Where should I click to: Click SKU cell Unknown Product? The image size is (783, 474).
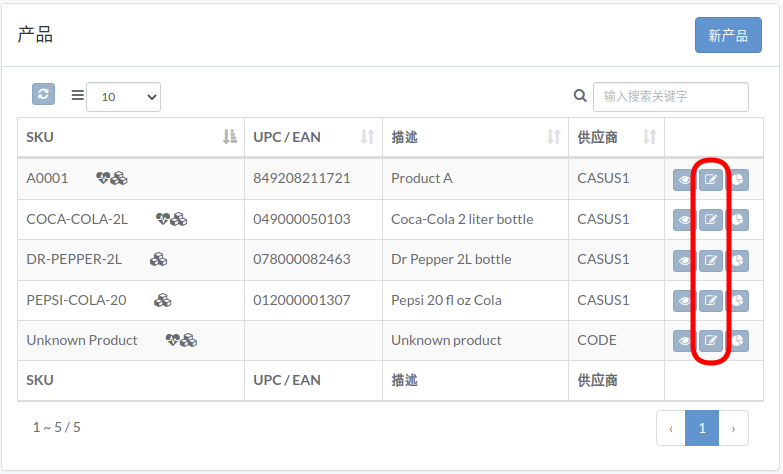pos(82,340)
